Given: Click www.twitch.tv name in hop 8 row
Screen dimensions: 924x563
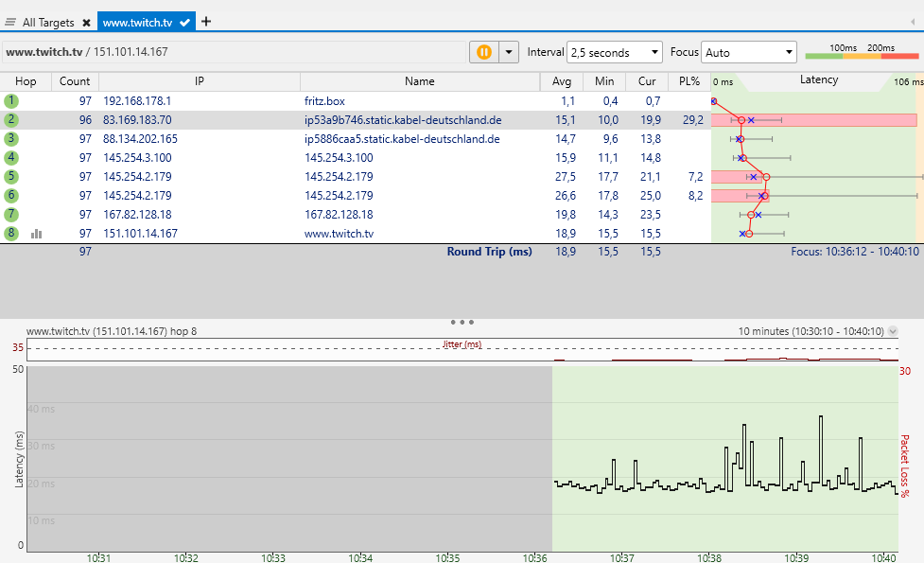Looking at the screenshot, I should click(339, 233).
